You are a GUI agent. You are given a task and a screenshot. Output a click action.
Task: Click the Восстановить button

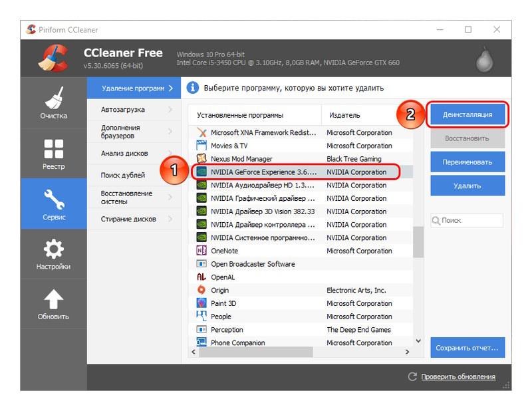[467, 138]
